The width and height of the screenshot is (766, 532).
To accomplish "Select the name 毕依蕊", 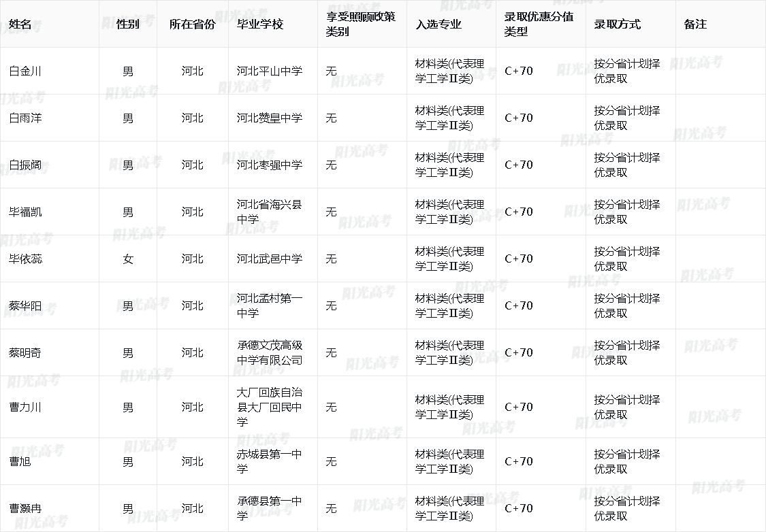I will [25, 259].
